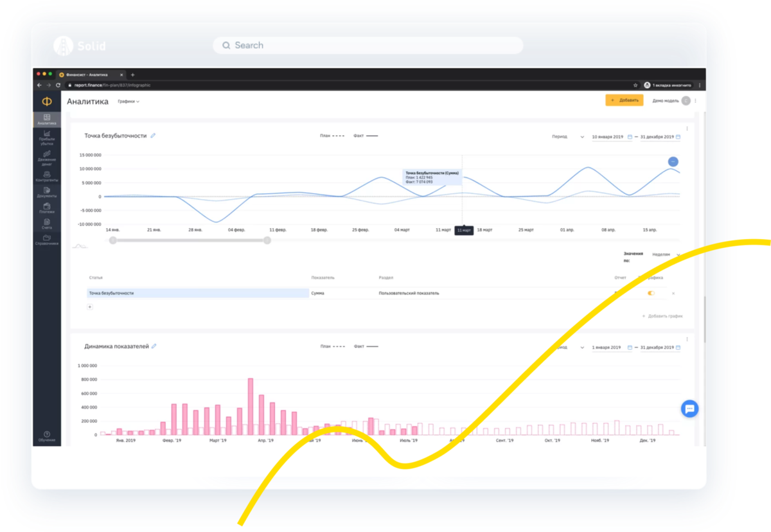Click the left handle of chart range slider
The height and width of the screenshot is (532, 771).
112,240
